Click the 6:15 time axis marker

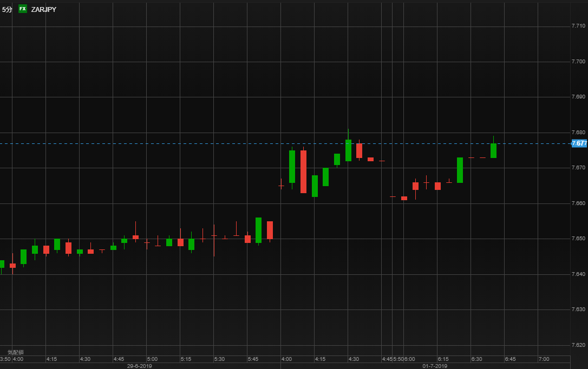(443, 359)
